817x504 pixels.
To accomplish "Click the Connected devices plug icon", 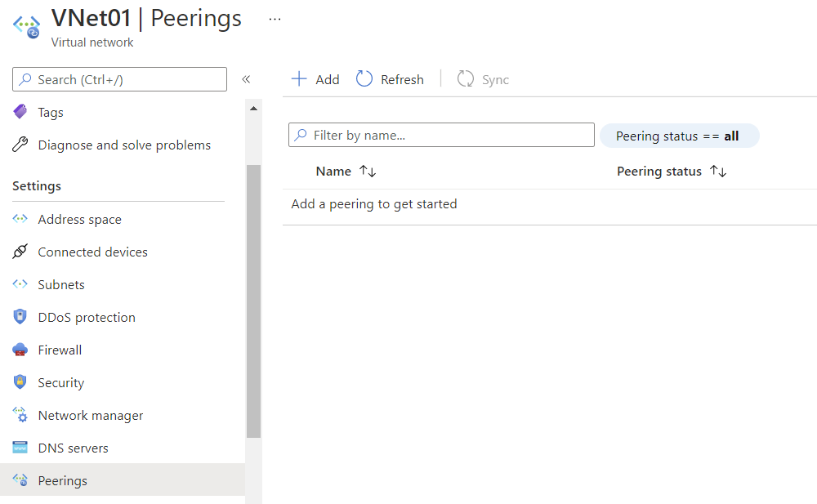I will (20, 252).
